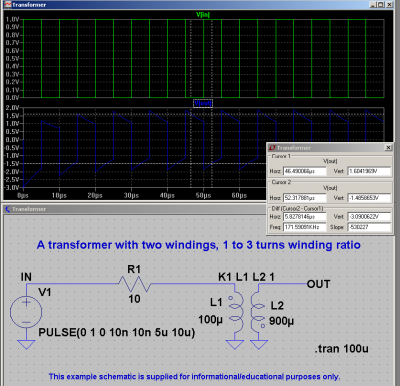This screenshot has height=386, width=400.
Task: Click the '.tran 100u' simulation directive
Action: tap(342, 349)
